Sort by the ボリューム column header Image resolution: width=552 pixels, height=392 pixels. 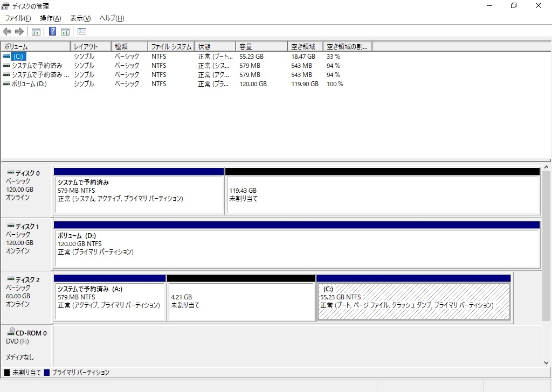(x=36, y=46)
